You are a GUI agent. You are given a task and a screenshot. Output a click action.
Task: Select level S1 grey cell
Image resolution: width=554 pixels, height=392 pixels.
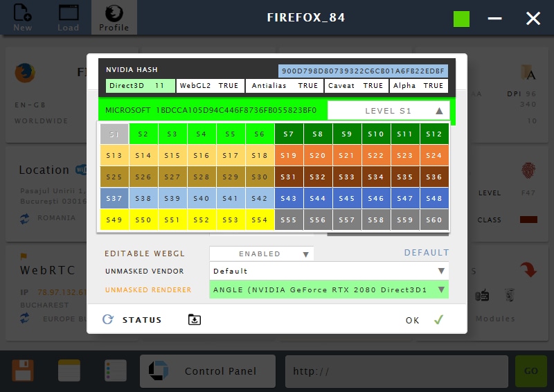114,134
